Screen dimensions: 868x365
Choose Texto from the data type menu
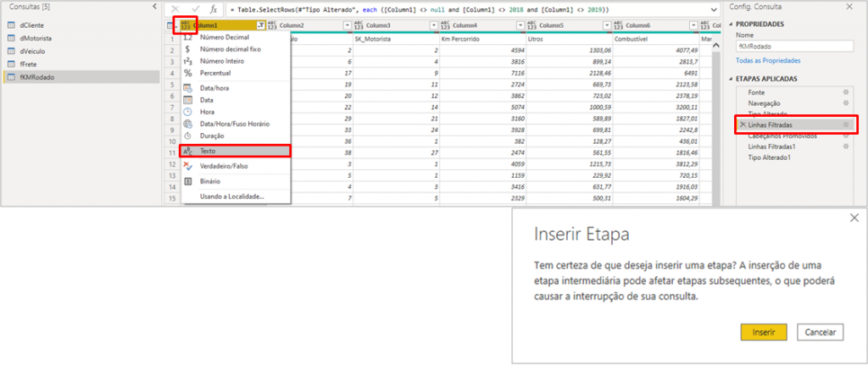[x=208, y=151]
